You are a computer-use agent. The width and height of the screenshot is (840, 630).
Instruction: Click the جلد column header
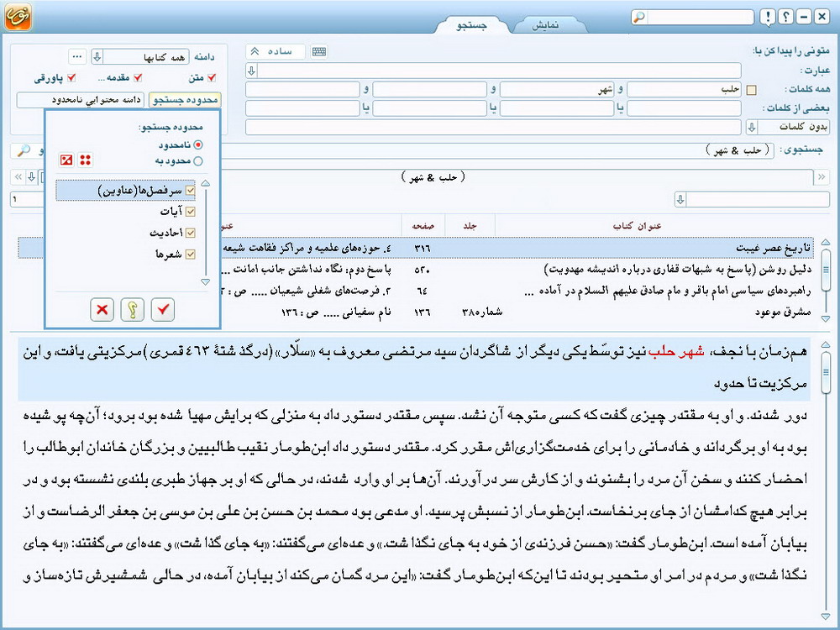click(470, 226)
